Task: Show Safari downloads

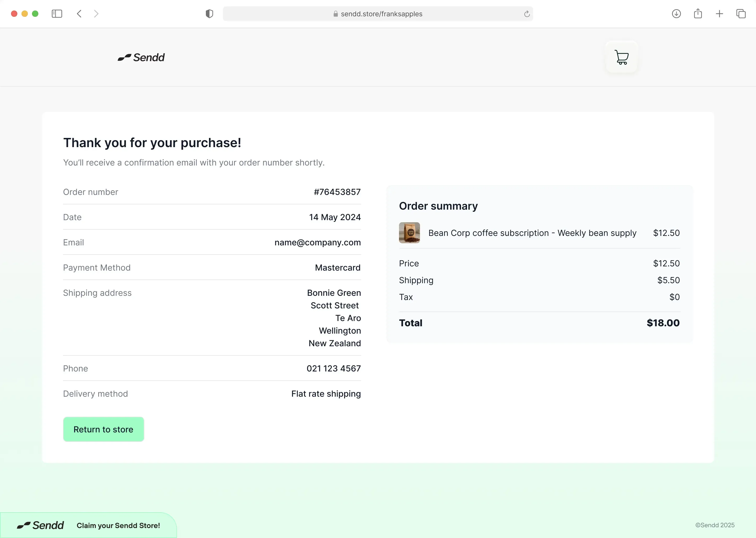Action: pos(676,14)
